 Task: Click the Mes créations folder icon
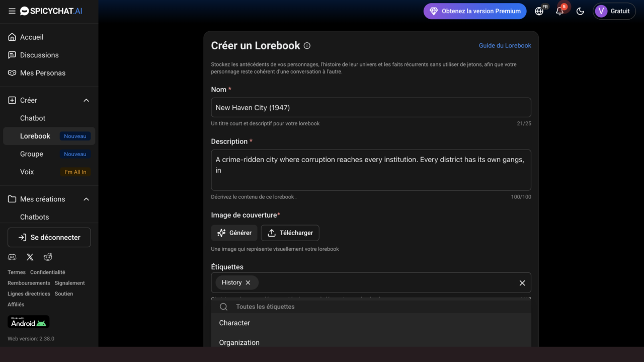(x=12, y=199)
